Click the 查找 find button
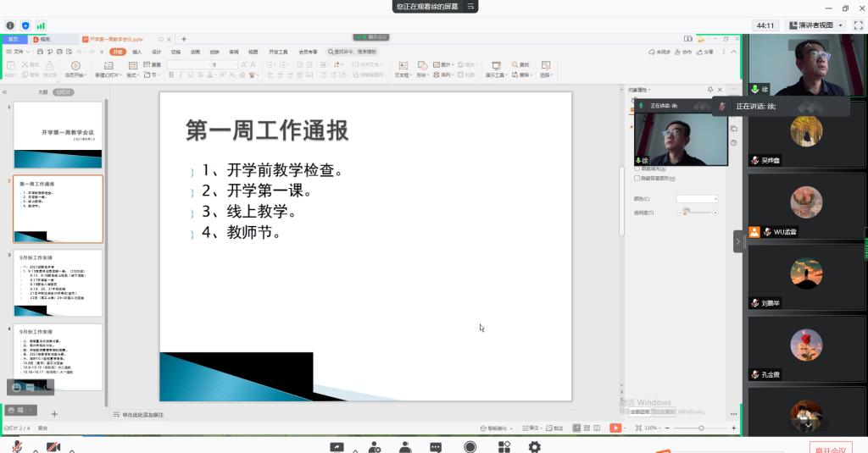The height and width of the screenshot is (453, 868). 520,64
